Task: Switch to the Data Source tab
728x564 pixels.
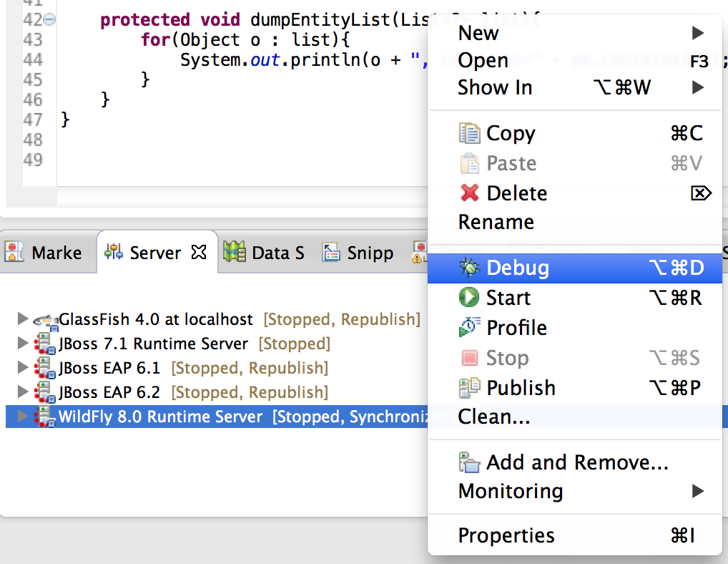Action: 264,252
